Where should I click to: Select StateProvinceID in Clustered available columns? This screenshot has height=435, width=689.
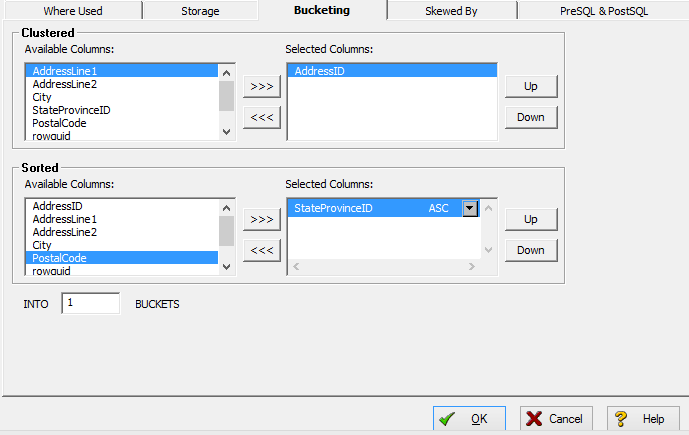click(122, 110)
